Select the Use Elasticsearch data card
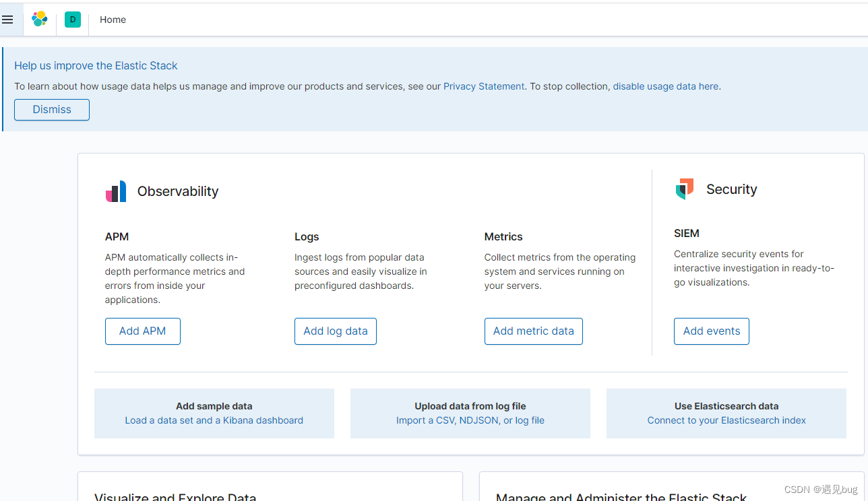The image size is (868, 501). pos(726,413)
